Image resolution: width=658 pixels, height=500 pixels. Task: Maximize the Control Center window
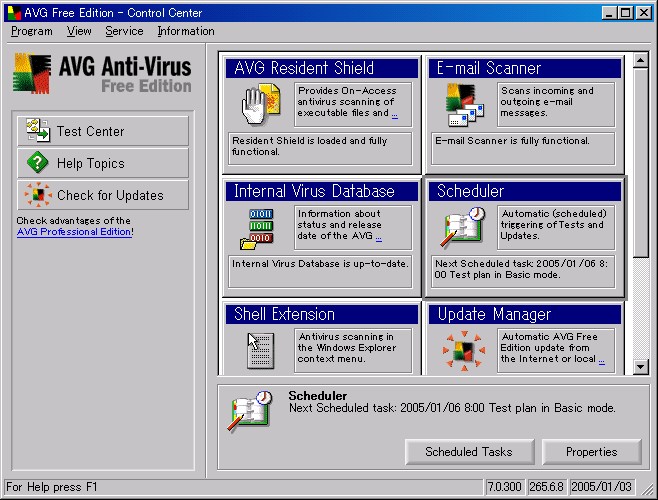pos(625,13)
